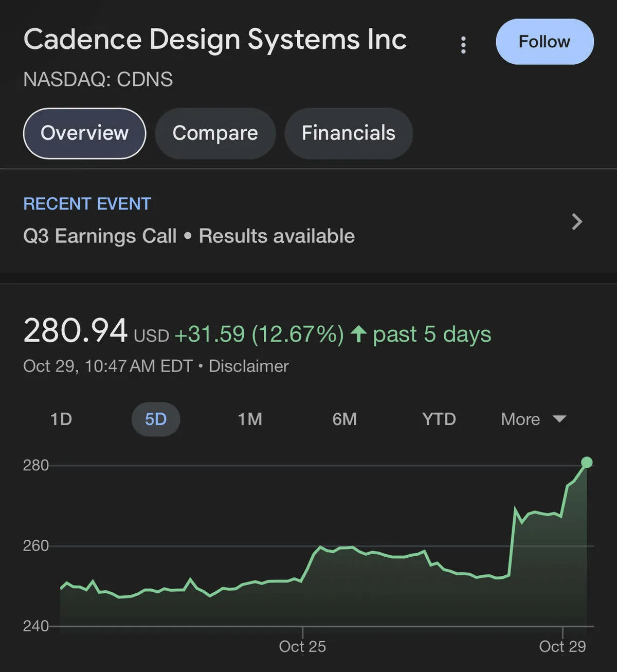617x672 pixels.
Task: Tap the RECENT EVENT heading
Action: [87, 204]
